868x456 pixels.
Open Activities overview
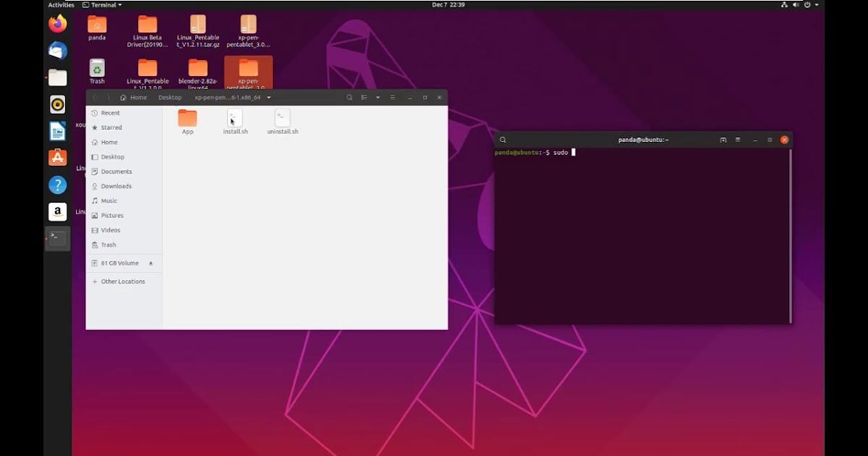pyautogui.click(x=61, y=4)
